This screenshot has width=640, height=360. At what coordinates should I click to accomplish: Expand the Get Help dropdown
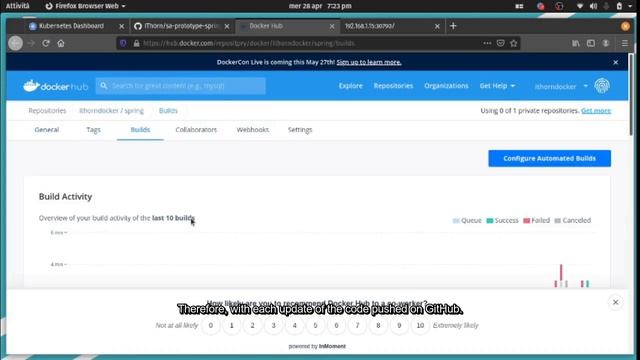(x=497, y=86)
